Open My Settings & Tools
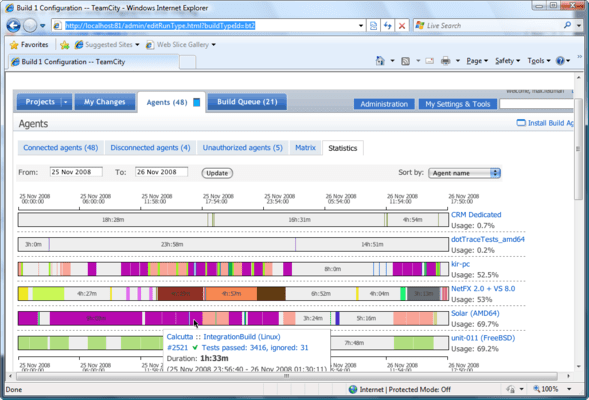This screenshot has width=589, height=400. [x=458, y=104]
